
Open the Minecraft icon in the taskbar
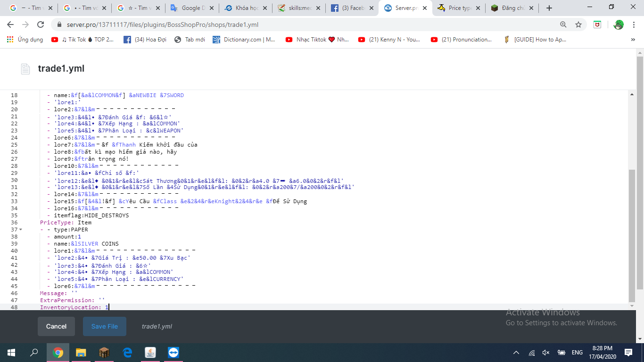point(104,352)
